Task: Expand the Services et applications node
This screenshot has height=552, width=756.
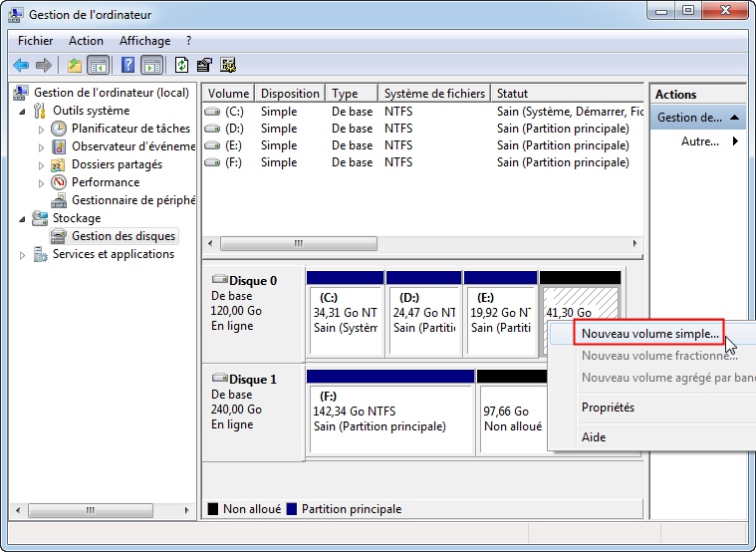Action: pyautogui.click(x=22, y=255)
